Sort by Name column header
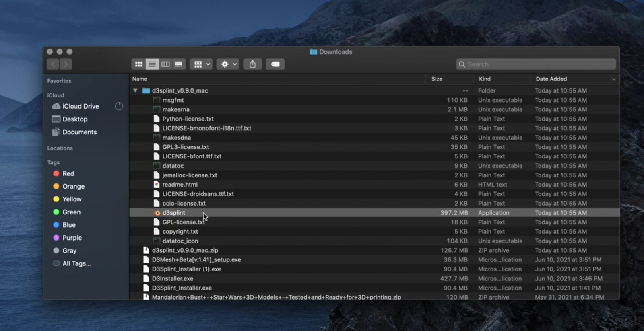 tap(140, 79)
